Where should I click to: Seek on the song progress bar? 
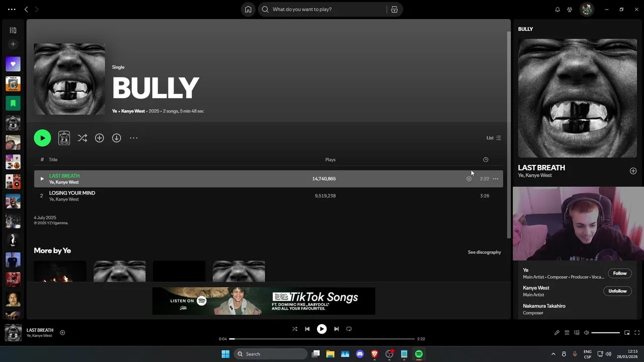[x=322, y=339]
